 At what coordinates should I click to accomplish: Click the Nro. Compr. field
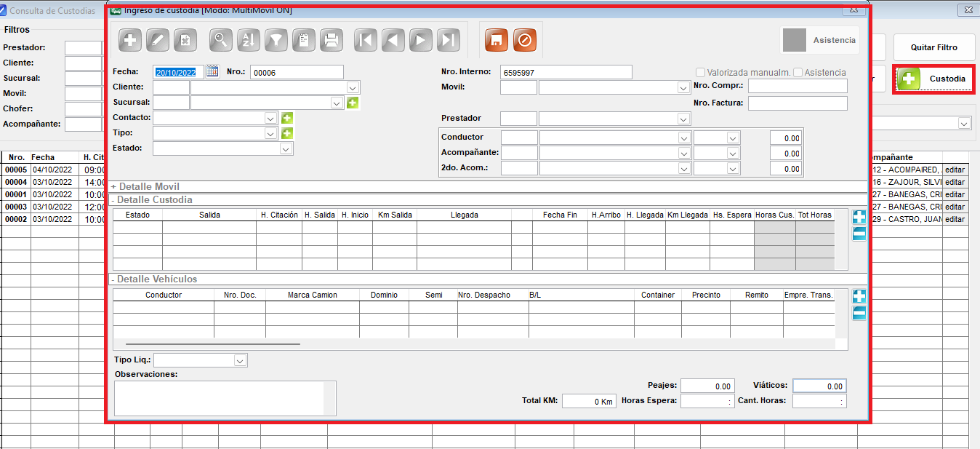pyautogui.click(x=798, y=86)
